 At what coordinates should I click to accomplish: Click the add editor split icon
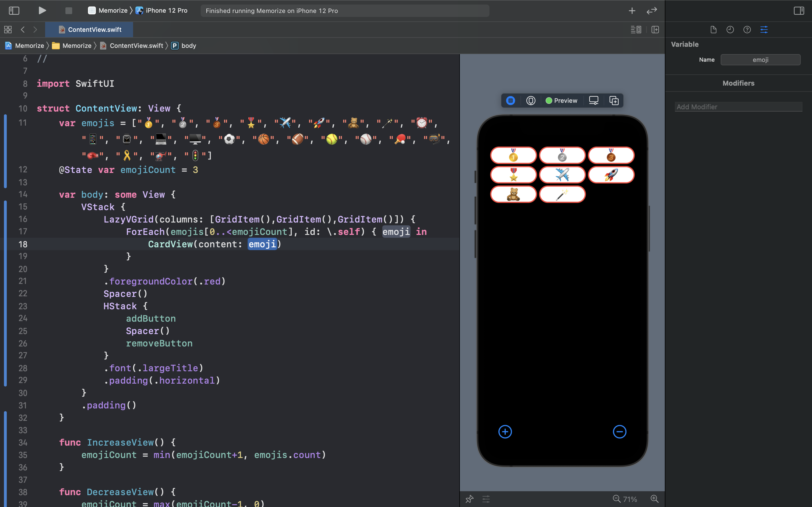pyautogui.click(x=655, y=30)
